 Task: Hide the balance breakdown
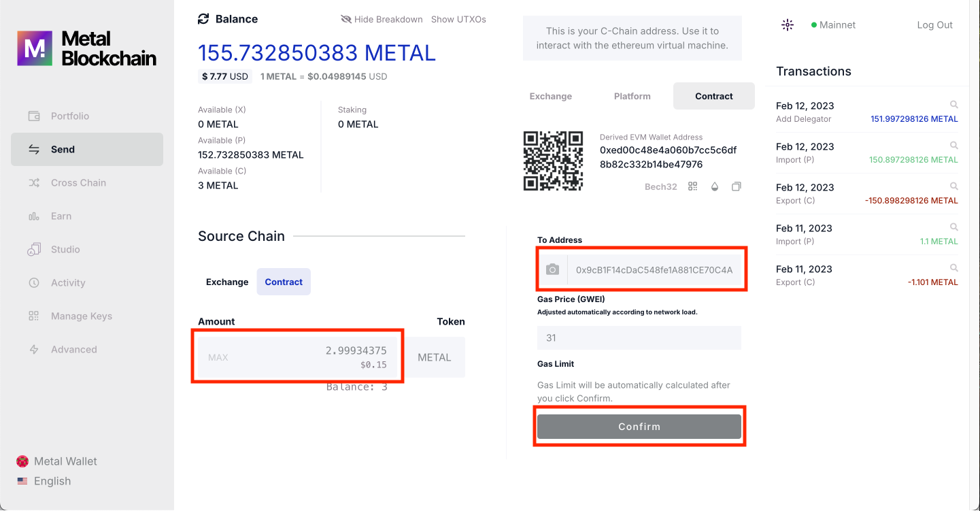382,20
